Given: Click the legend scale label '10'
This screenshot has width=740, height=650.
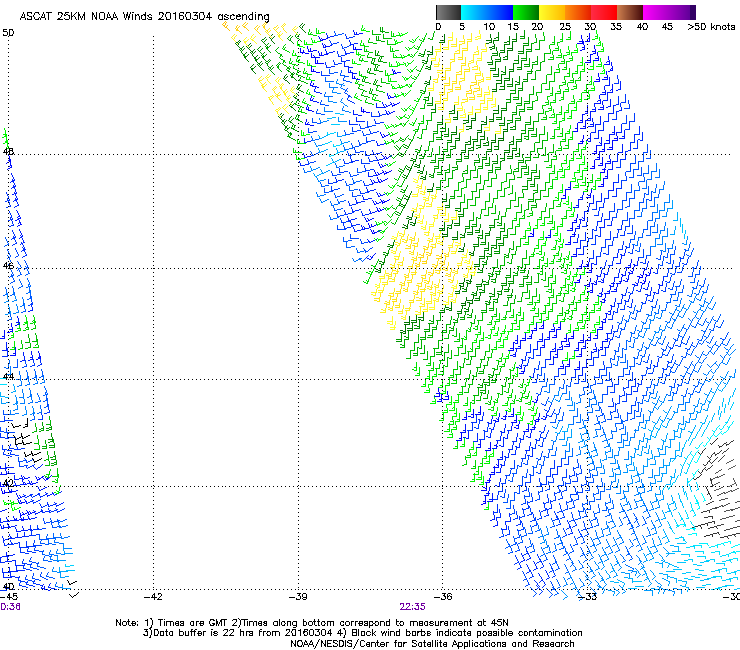Looking at the screenshot, I should 489,27.
